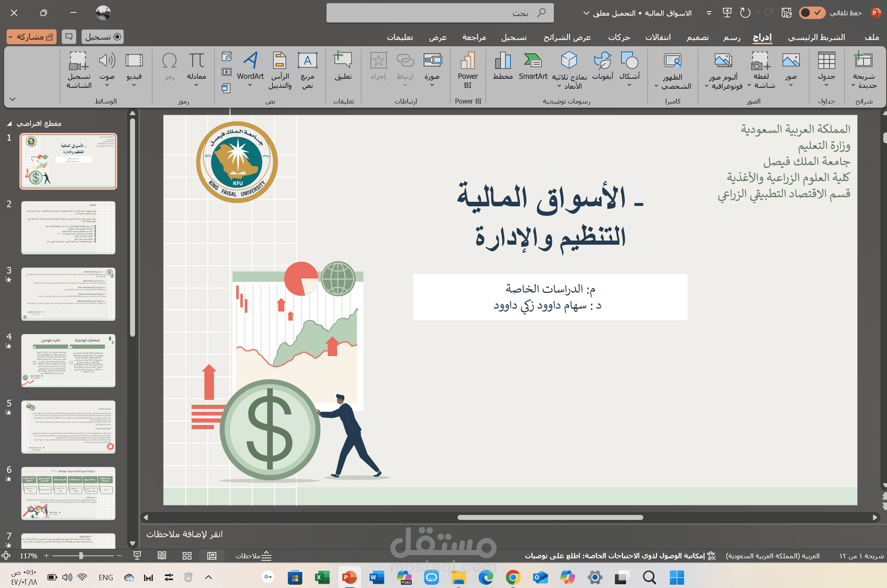The image size is (887, 588).
Task: Insert a Text Box (مربع نص)
Action: tap(307, 70)
